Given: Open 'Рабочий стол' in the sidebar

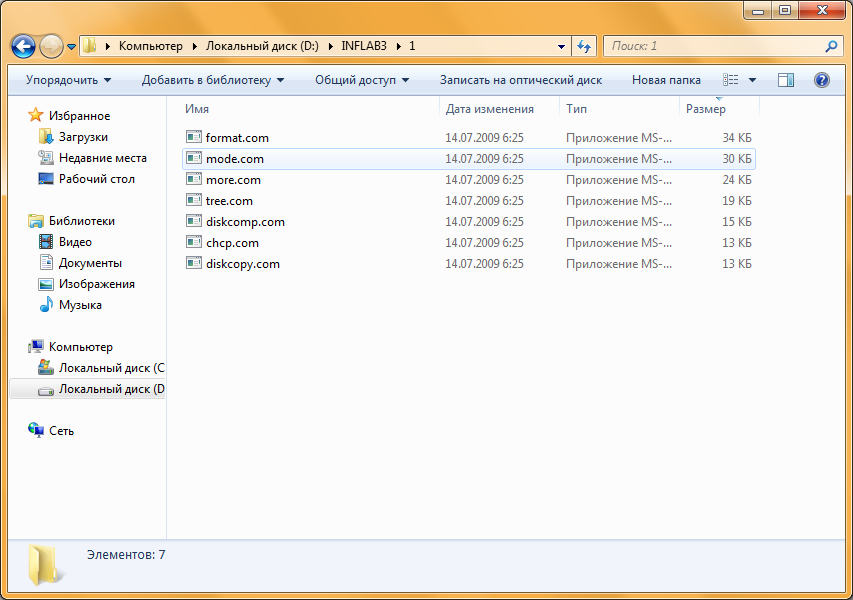Looking at the screenshot, I should pos(97,179).
